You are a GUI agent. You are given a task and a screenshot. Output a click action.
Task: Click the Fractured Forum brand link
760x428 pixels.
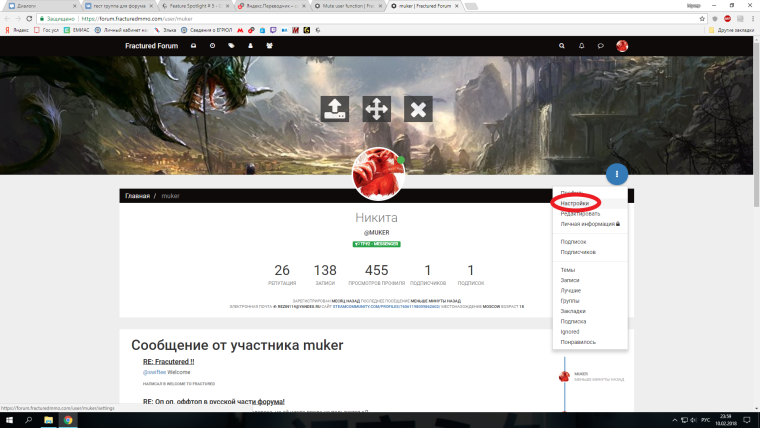pyautogui.click(x=151, y=46)
